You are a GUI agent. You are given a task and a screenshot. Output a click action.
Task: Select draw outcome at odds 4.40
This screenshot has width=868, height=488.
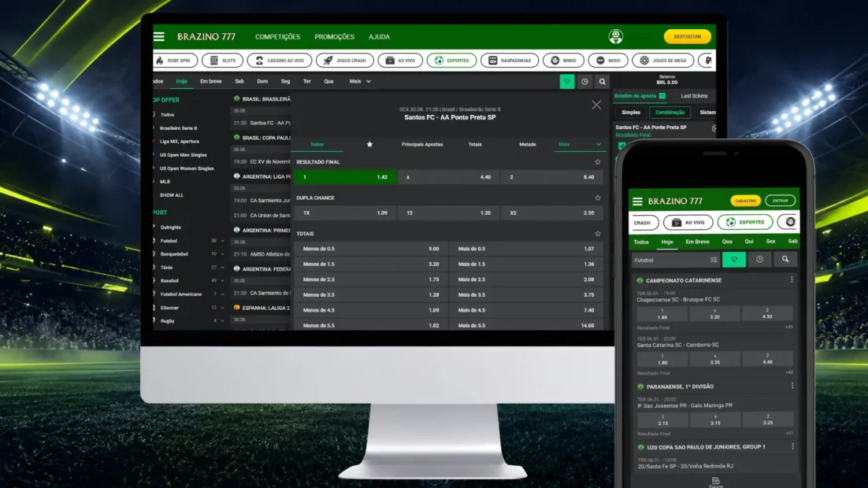[x=448, y=177]
